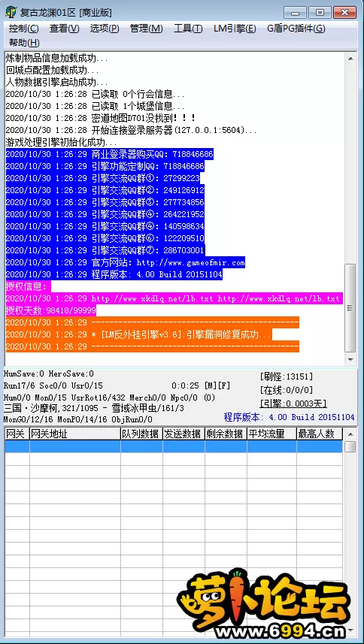
Task: Click the [刷怪:13151] status value
Action: pyautogui.click(x=287, y=376)
